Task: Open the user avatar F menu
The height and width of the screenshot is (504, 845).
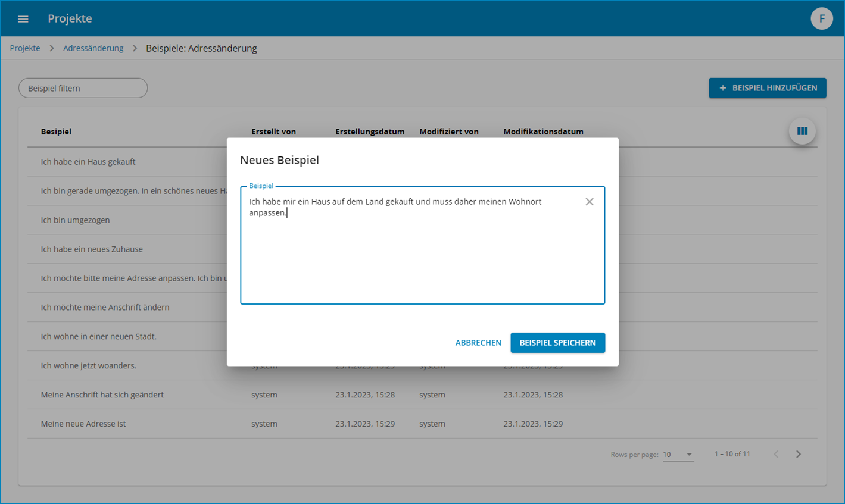Action: tap(822, 18)
